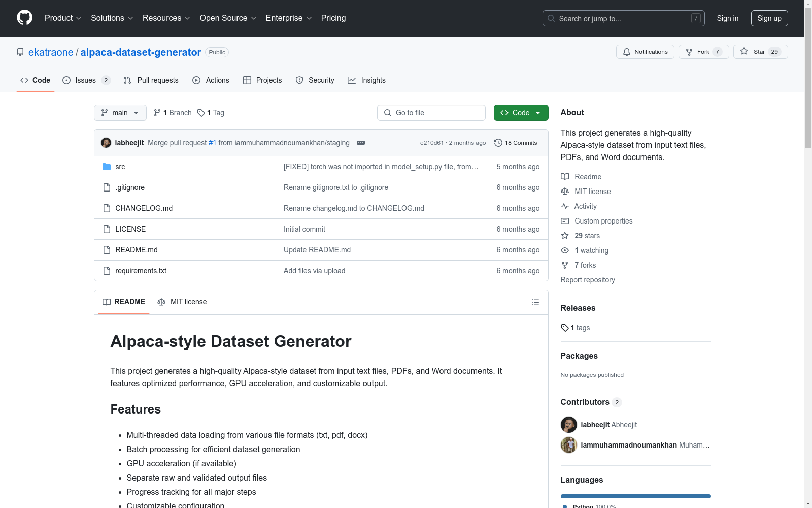Click the tags icon under Releases
The height and width of the screenshot is (508, 812).
click(x=565, y=328)
